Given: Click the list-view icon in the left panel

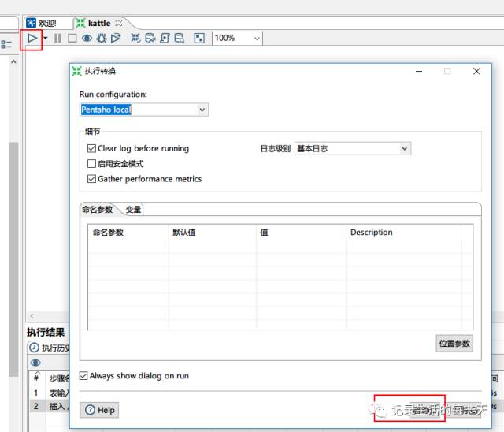Looking at the screenshot, I should pos(6,44).
